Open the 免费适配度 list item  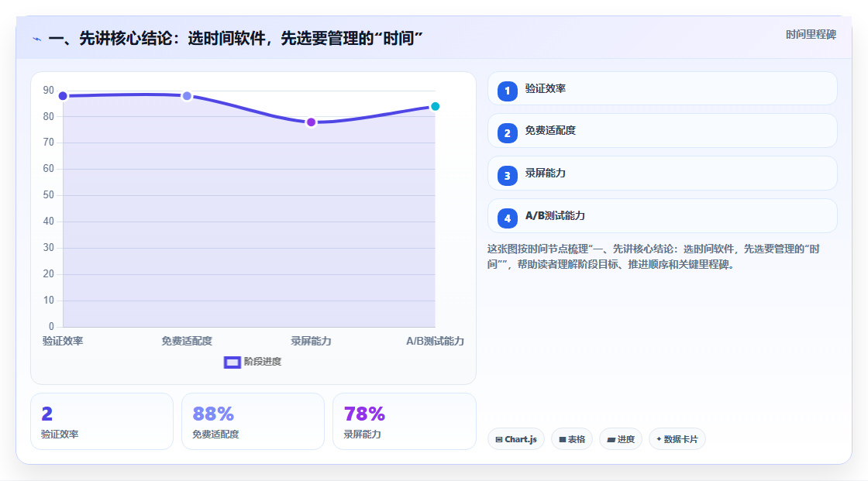click(662, 131)
